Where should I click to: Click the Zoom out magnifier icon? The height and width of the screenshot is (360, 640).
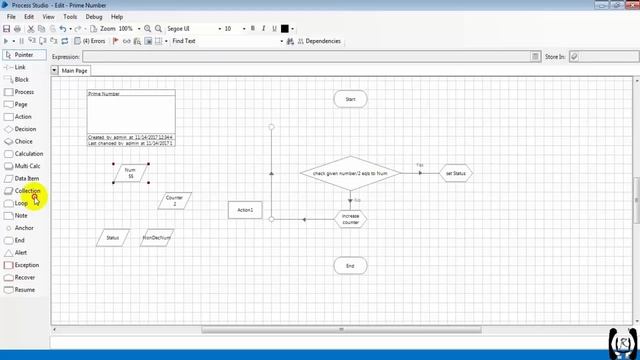click(158, 29)
